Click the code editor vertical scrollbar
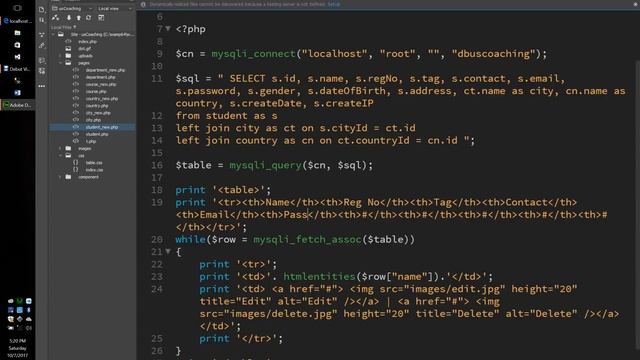The height and width of the screenshot is (360, 640). pyautogui.click(x=637, y=204)
